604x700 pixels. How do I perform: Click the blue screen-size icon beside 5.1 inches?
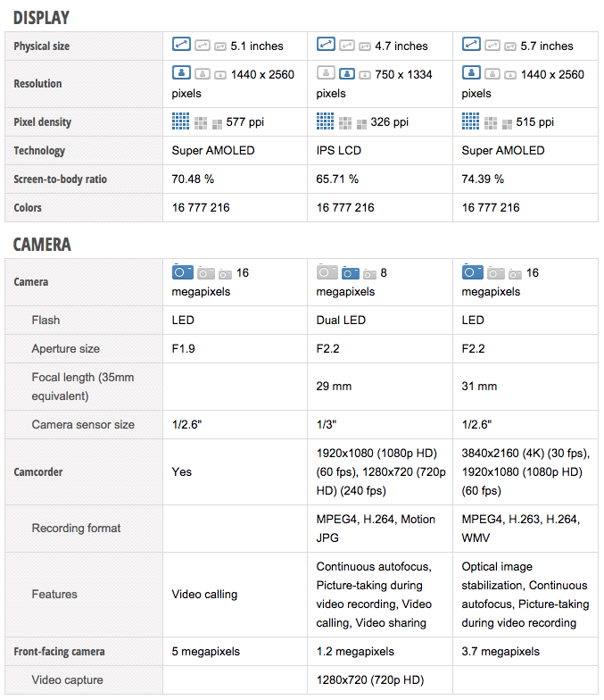tap(182, 45)
